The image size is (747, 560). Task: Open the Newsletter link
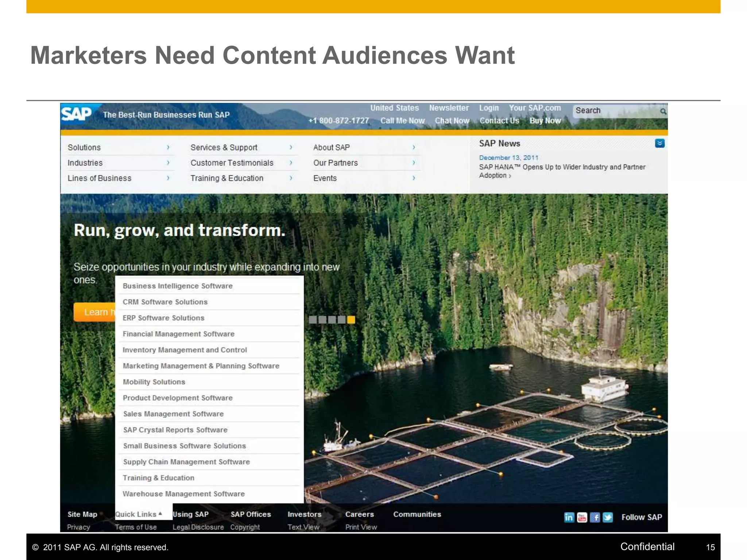click(x=449, y=108)
